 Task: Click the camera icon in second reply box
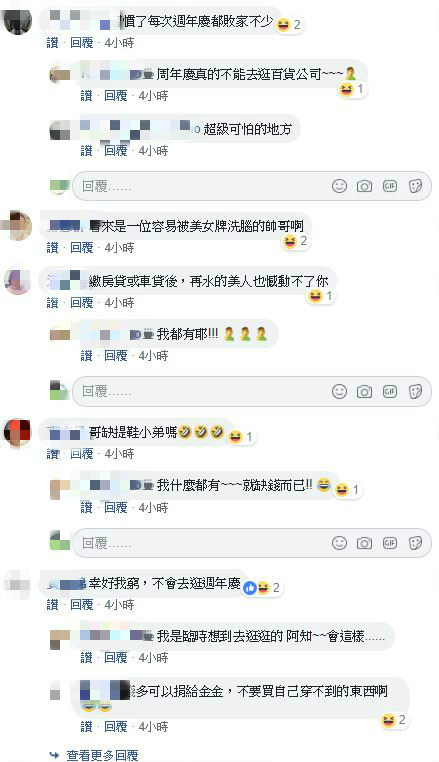[364, 391]
